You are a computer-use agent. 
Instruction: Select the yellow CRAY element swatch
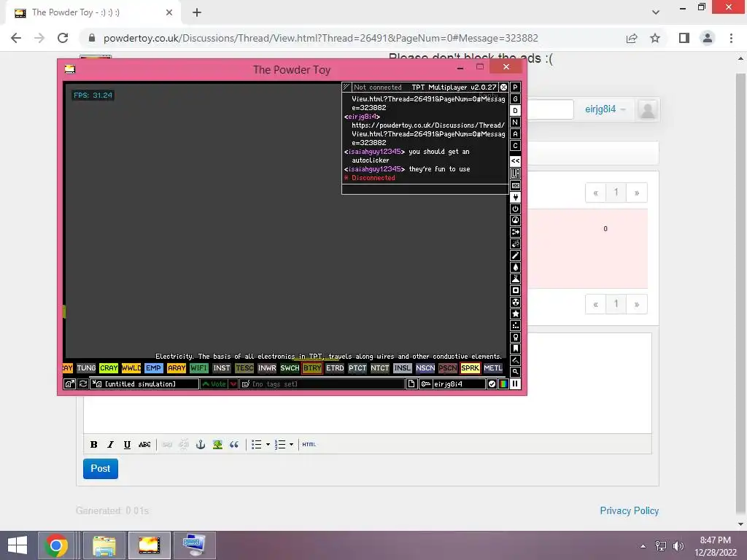click(109, 368)
